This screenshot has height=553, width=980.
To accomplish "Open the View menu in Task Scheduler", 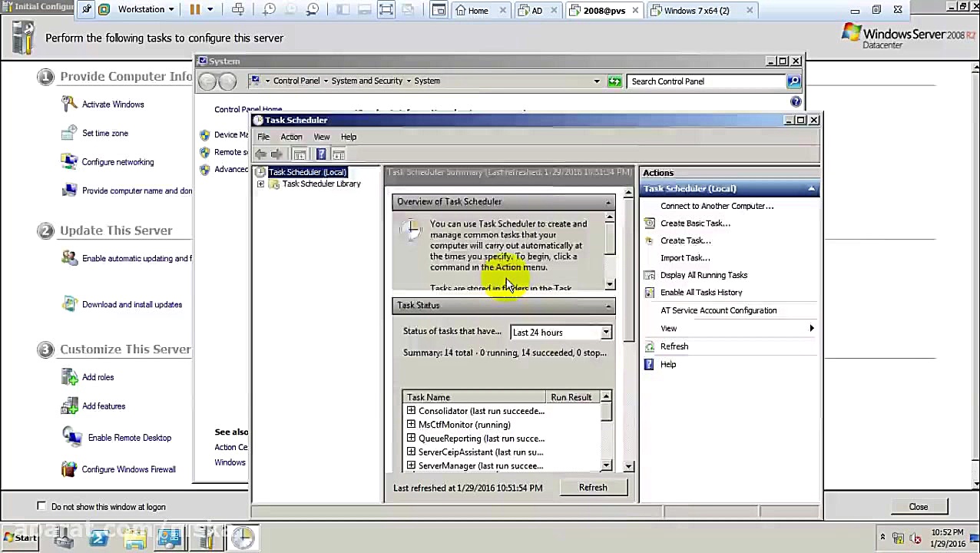I will click(322, 137).
